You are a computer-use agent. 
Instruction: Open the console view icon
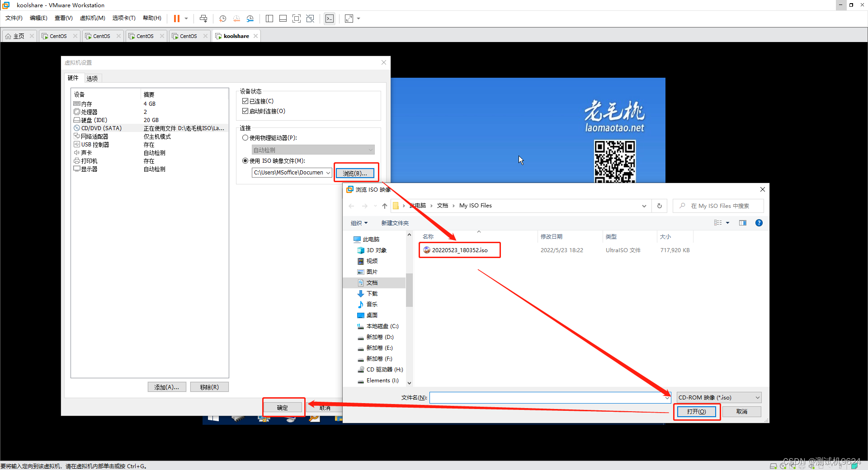pos(330,19)
